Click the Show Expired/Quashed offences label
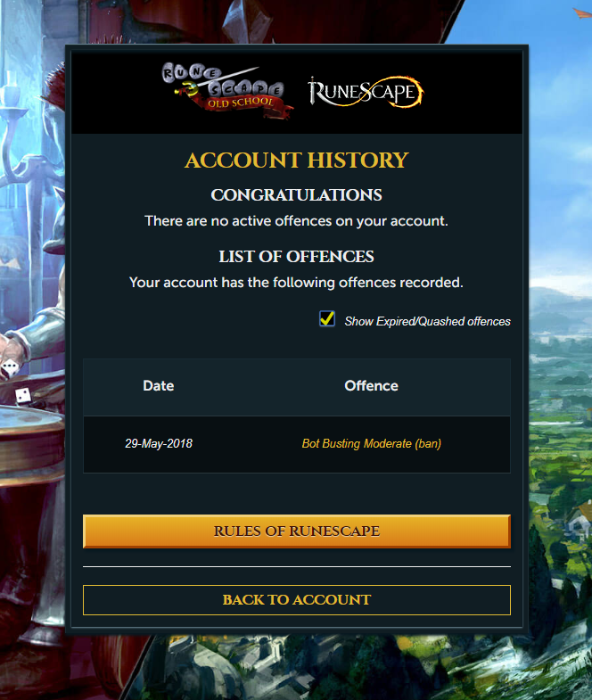 pos(427,321)
